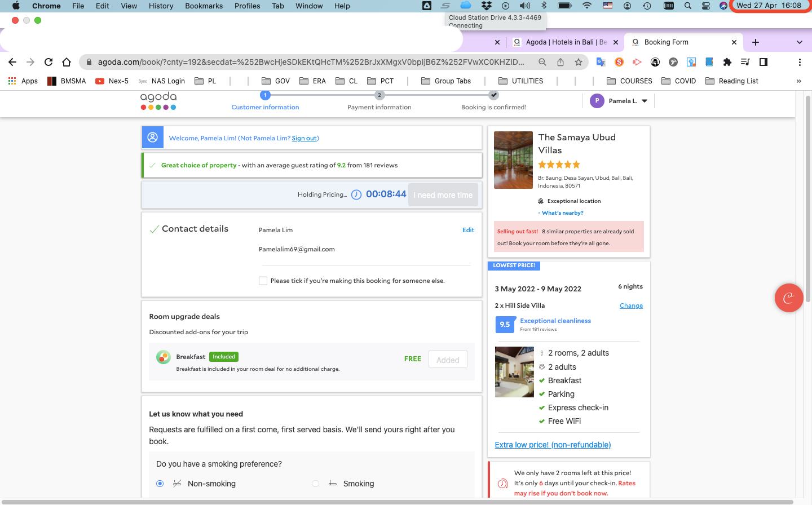Screen dimensions: 812x505
Task: Click the holding pricing clock icon
Action: [356, 194]
